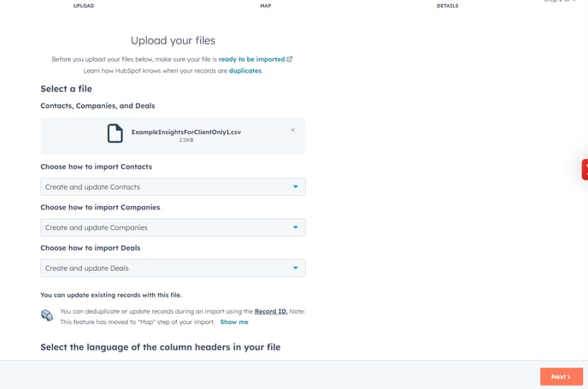Screen dimensions: 588x389
Task: Go to the Details step
Action: [x=447, y=6]
